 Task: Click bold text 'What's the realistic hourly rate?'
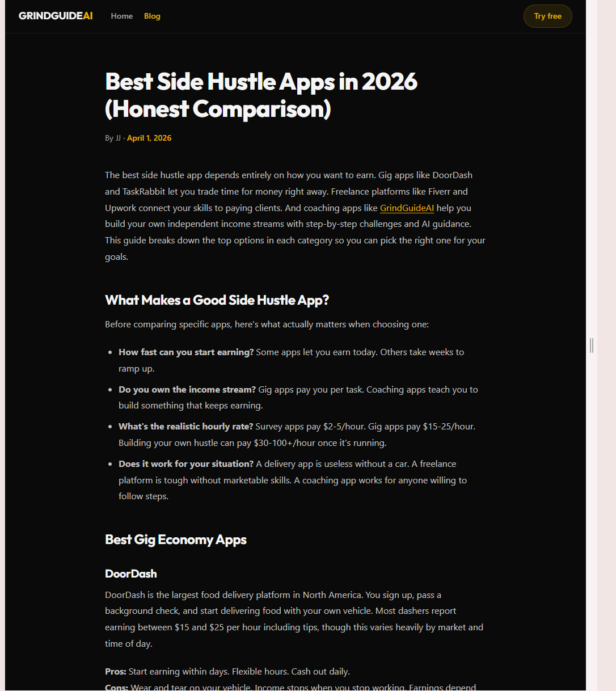[186, 427]
